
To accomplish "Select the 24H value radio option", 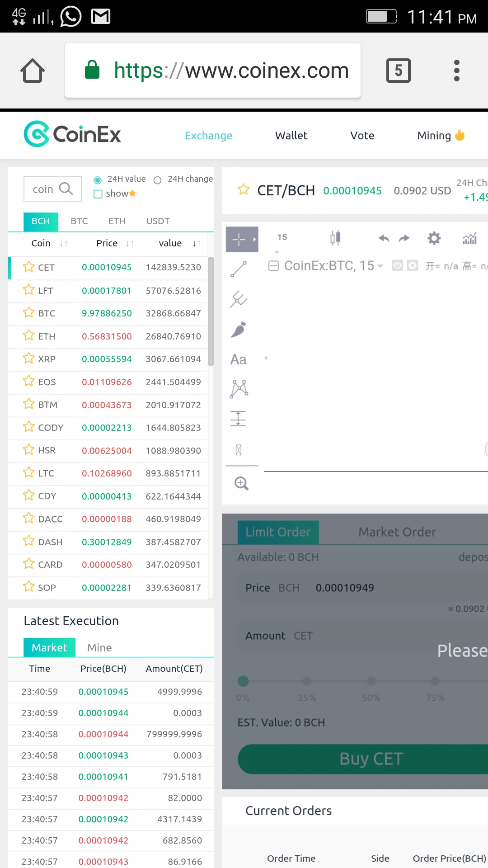I will coord(98,180).
